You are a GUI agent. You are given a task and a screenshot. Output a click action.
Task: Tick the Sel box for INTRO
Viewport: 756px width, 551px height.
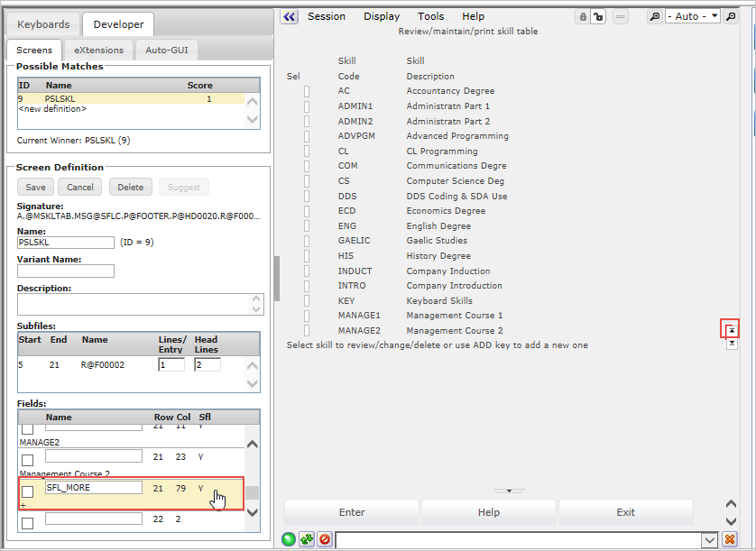point(307,286)
